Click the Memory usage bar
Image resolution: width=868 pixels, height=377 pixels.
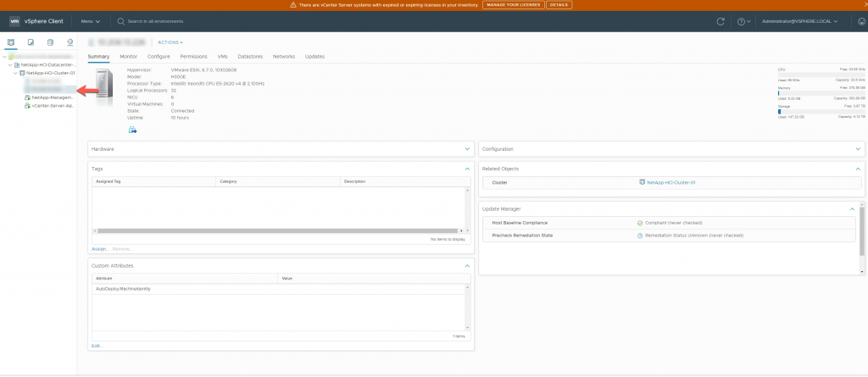(821, 93)
